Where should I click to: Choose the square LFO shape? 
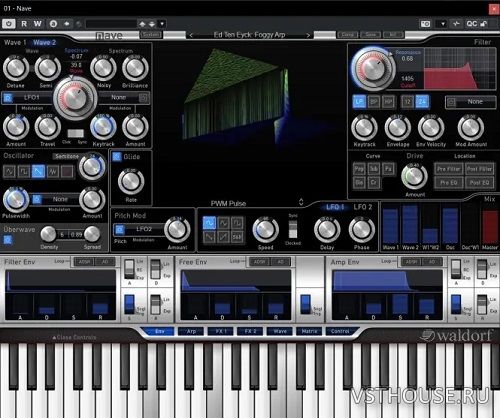click(x=237, y=223)
